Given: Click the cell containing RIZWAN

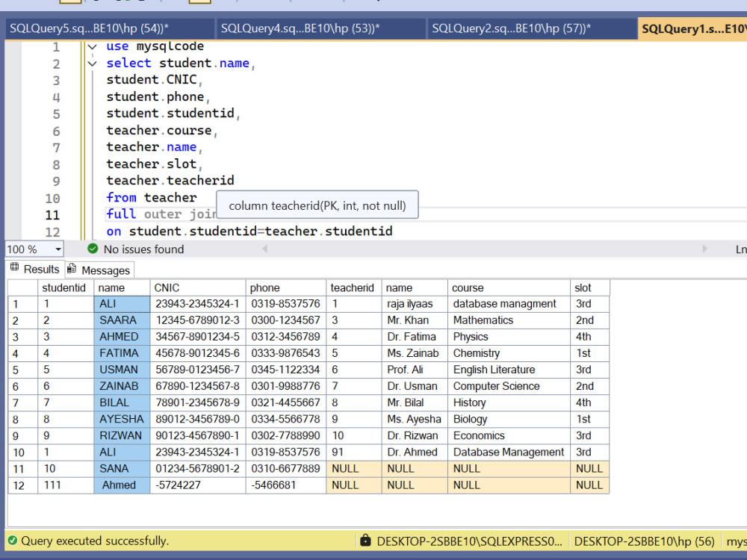Looking at the screenshot, I should pyautogui.click(x=122, y=436).
